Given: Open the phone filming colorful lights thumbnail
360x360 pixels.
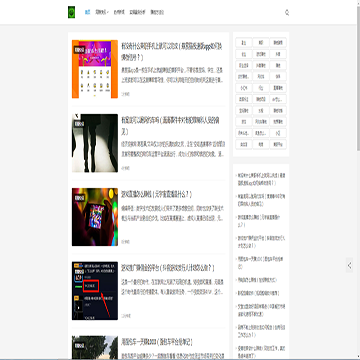Looking at the screenshot, I should [95, 217].
